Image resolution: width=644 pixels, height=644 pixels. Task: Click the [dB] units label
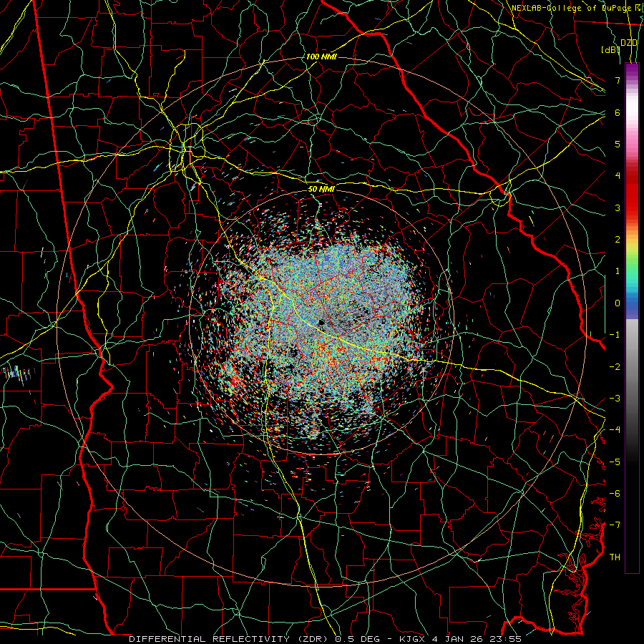pyautogui.click(x=610, y=50)
